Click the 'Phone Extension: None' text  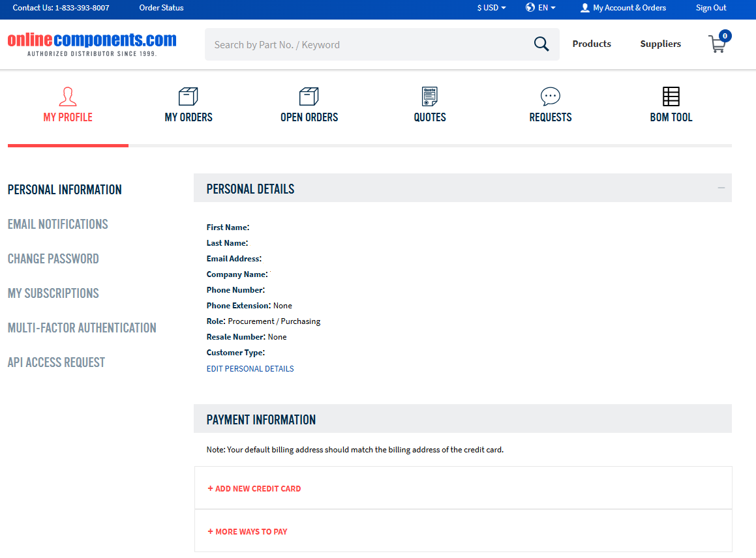tap(249, 306)
